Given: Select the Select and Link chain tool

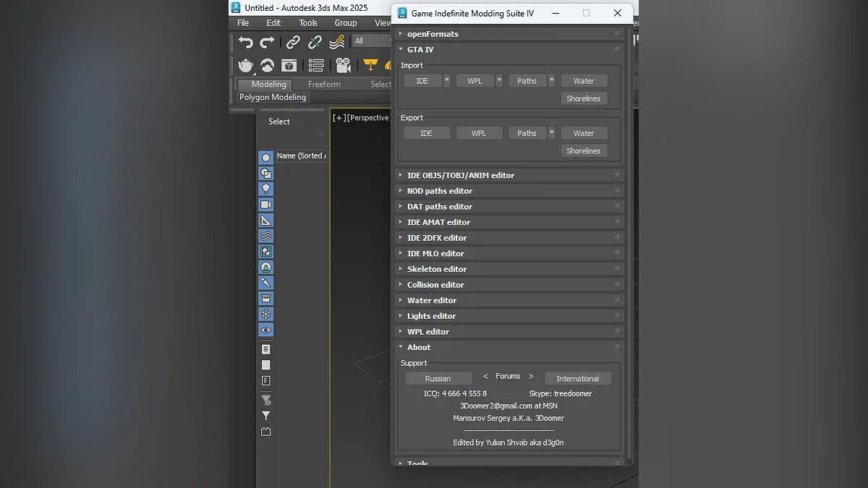Looking at the screenshot, I should coord(293,42).
